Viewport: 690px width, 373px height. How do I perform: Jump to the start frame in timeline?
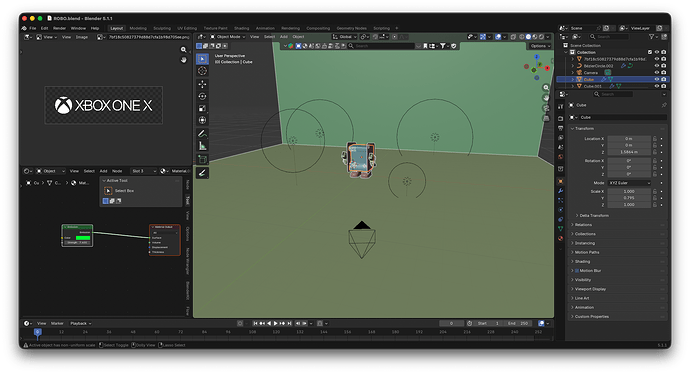pyautogui.click(x=255, y=323)
